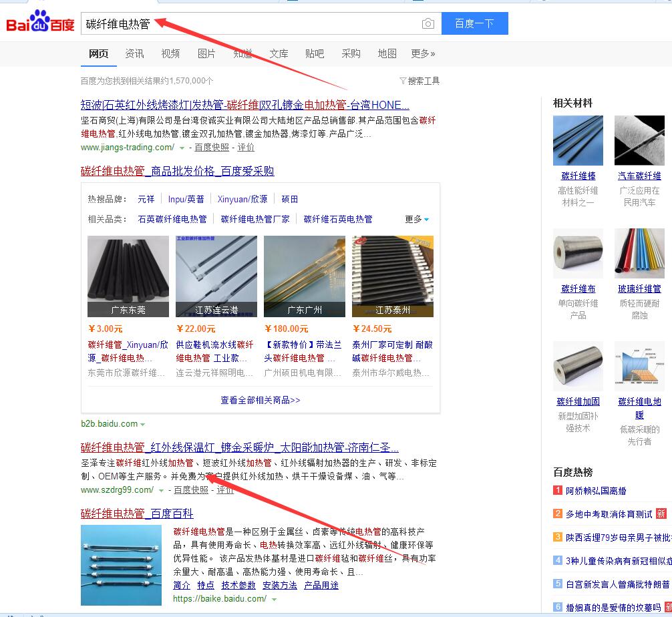Viewport: 672px width, 617px height.
Task: Select the 元祥 brand link
Action: coord(146,199)
